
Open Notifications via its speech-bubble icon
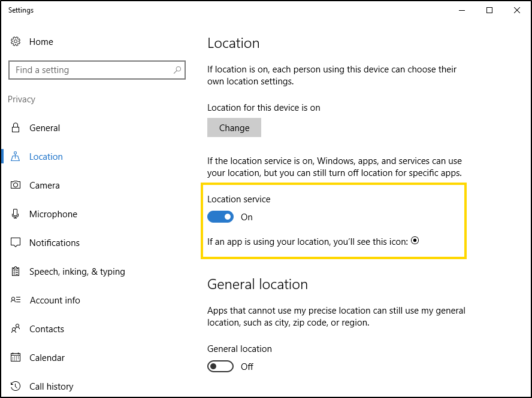point(15,242)
